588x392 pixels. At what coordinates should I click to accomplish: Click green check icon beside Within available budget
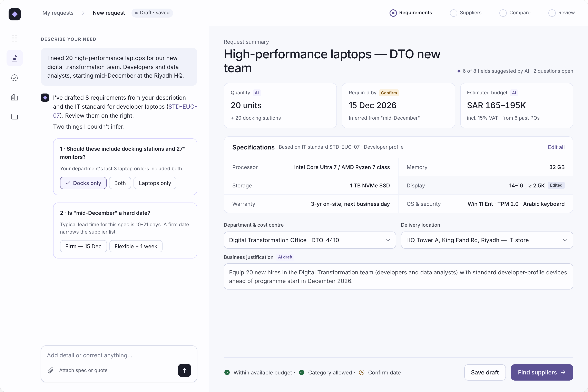tap(227, 372)
